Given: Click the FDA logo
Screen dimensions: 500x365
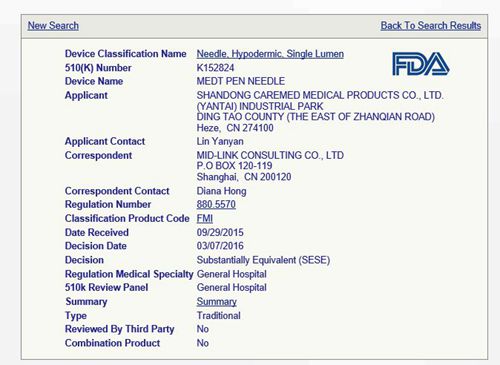Looking at the screenshot, I should tap(421, 64).
